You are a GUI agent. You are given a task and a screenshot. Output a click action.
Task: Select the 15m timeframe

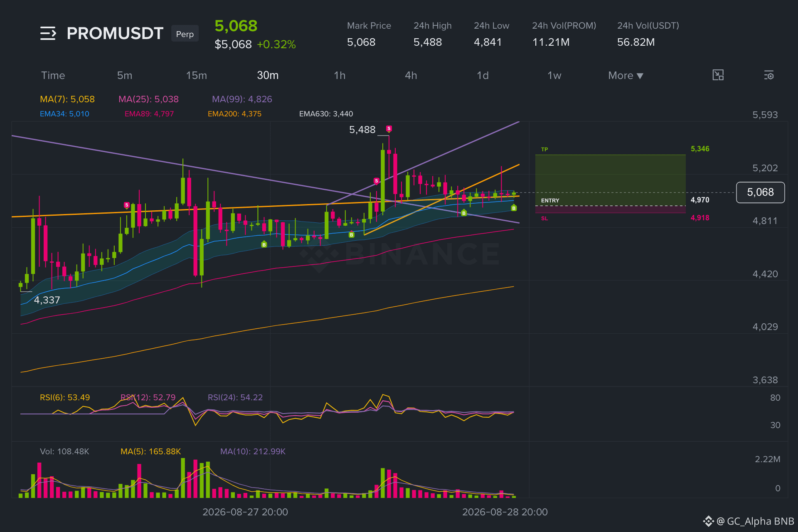pos(197,75)
